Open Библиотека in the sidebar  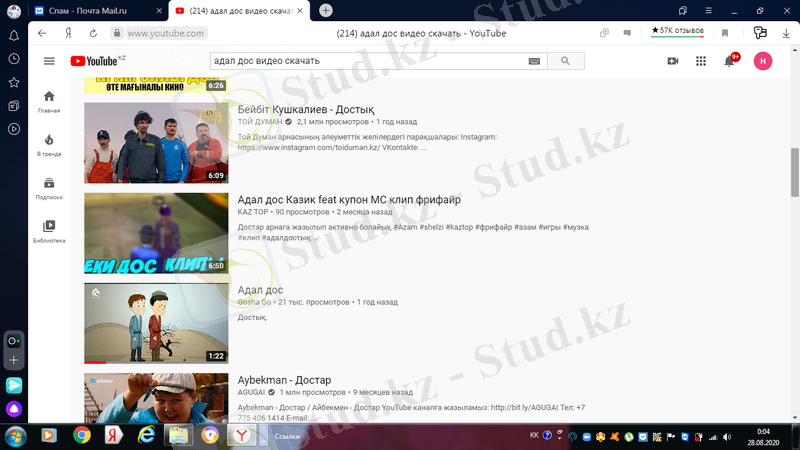pyautogui.click(x=49, y=231)
